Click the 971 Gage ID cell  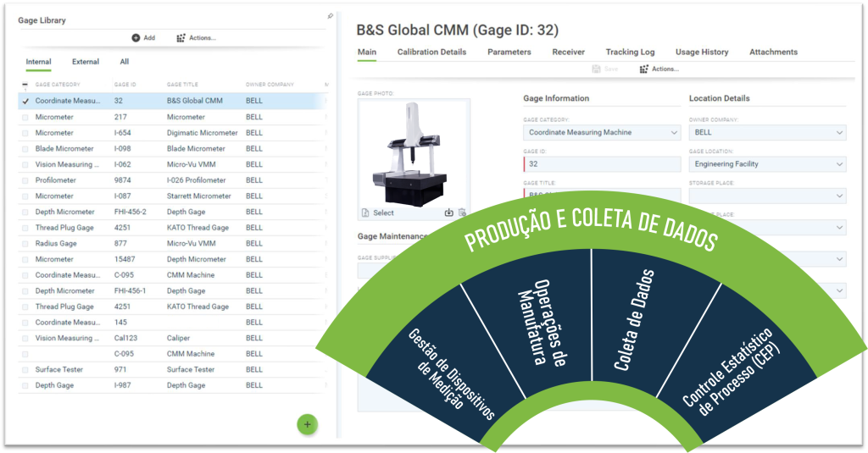pos(120,369)
